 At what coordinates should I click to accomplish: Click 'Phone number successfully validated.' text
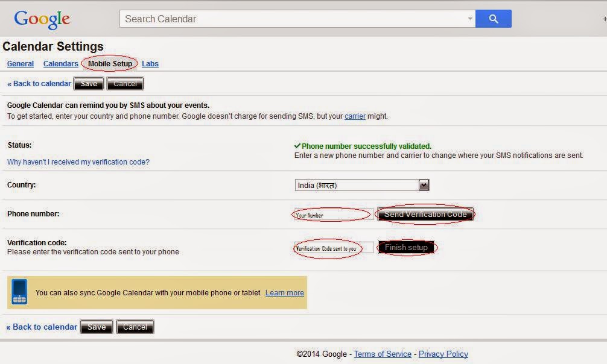366,146
